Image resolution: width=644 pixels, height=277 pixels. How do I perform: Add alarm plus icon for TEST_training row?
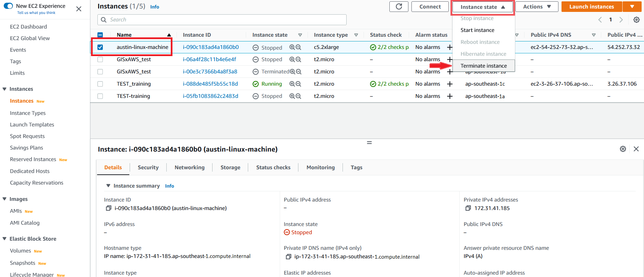pos(450,84)
